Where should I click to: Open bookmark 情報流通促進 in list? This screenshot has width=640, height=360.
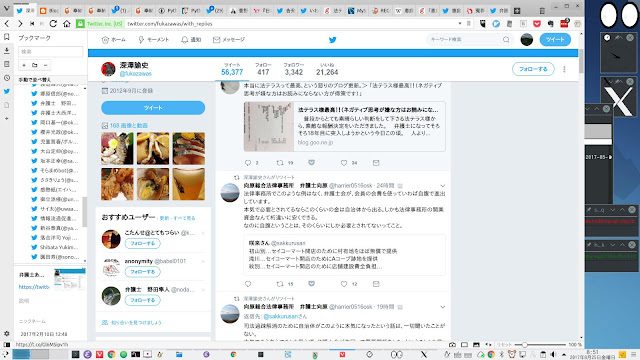pos(58,218)
